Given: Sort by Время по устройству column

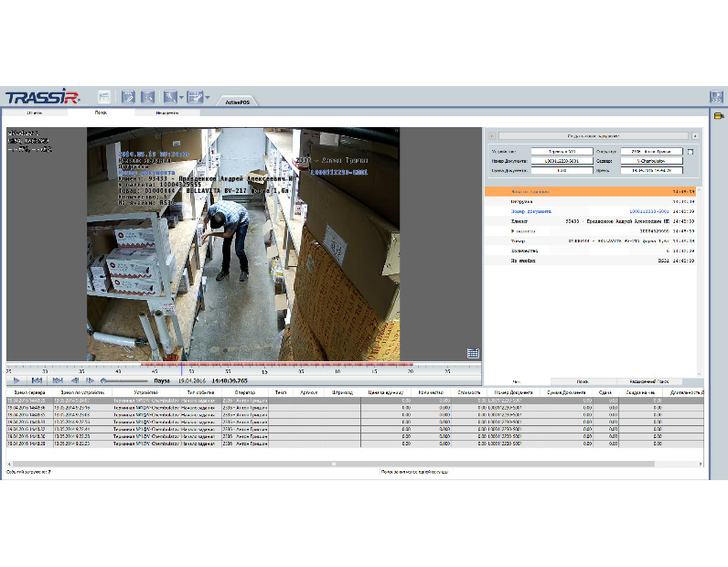Looking at the screenshot, I should (82, 392).
